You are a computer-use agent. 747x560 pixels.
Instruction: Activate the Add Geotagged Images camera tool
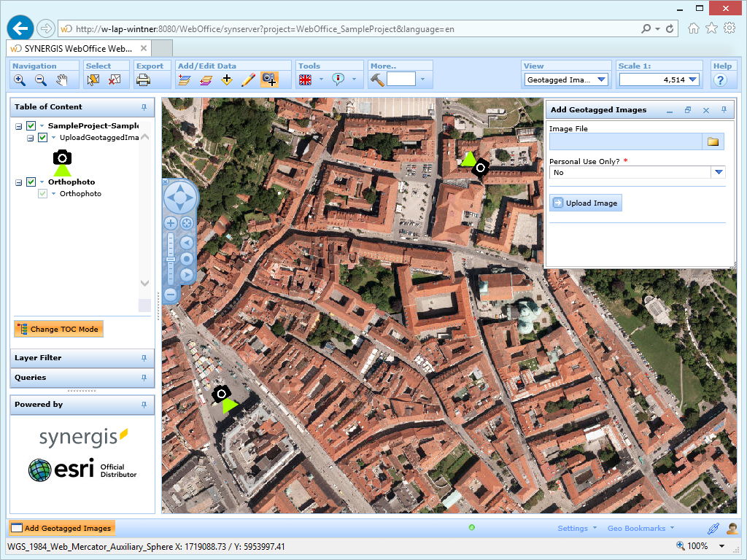coord(270,80)
